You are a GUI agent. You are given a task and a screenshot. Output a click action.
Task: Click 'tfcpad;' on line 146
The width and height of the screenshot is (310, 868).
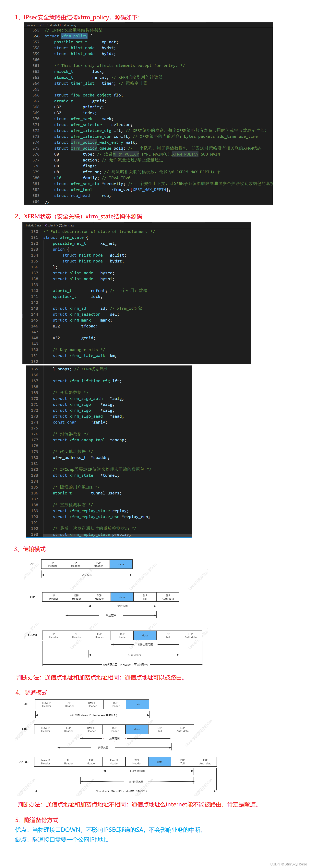pyautogui.click(x=89, y=326)
